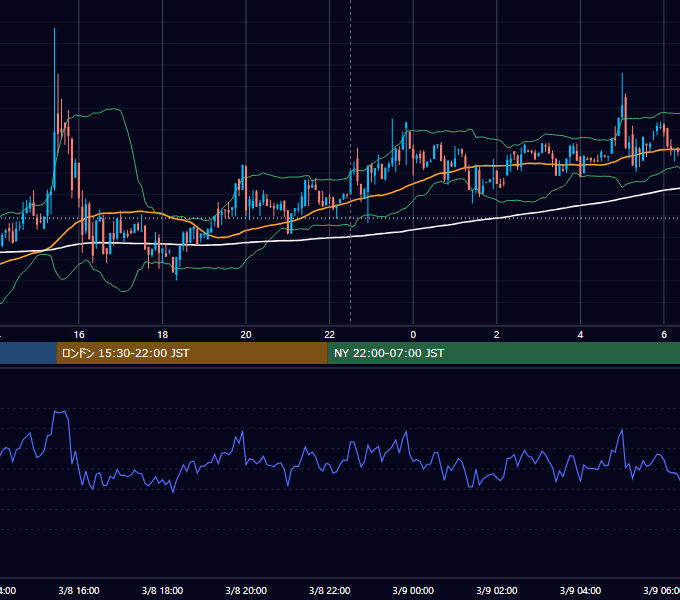Click the 3/9 04:00 label on the oscillator axis
680x600 pixels.
pyautogui.click(x=580, y=590)
